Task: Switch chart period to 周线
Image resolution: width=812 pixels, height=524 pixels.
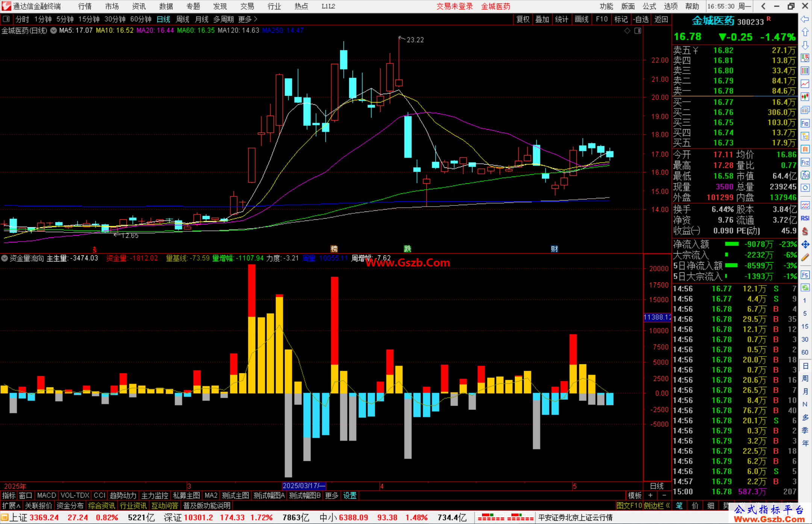Action: pos(183,19)
